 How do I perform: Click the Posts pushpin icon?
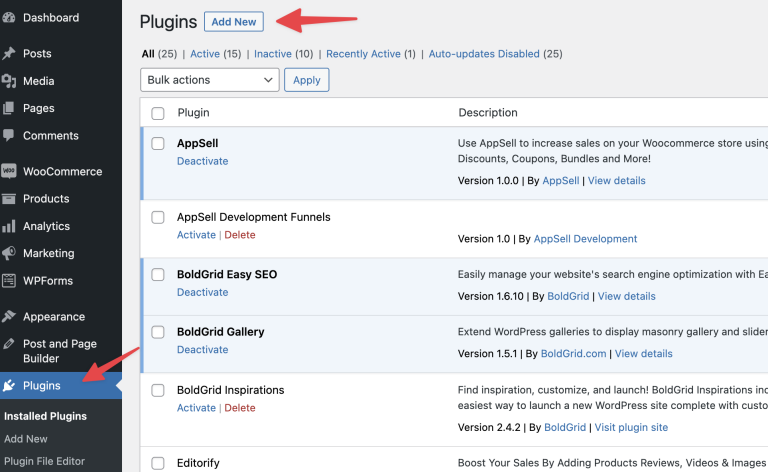tap(8, 53)
